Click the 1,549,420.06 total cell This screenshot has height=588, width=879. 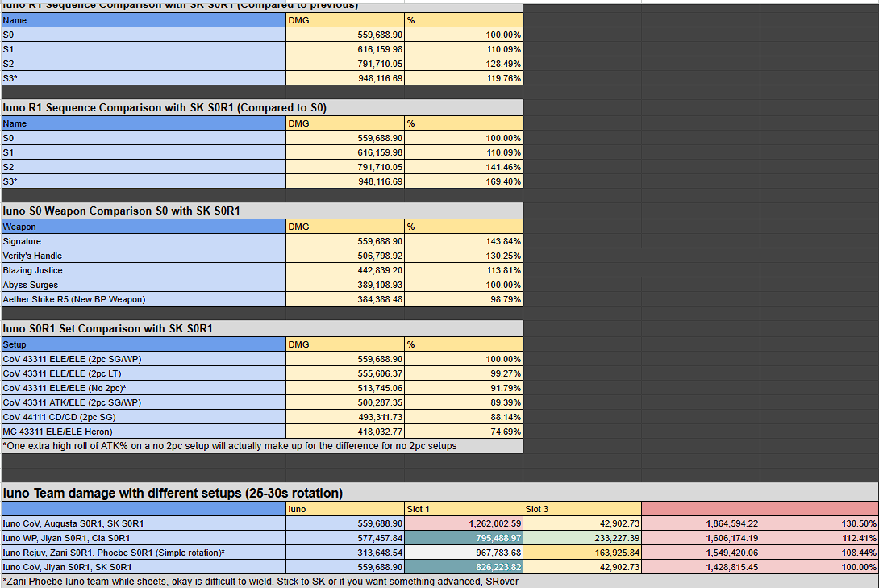pos(701,553)
